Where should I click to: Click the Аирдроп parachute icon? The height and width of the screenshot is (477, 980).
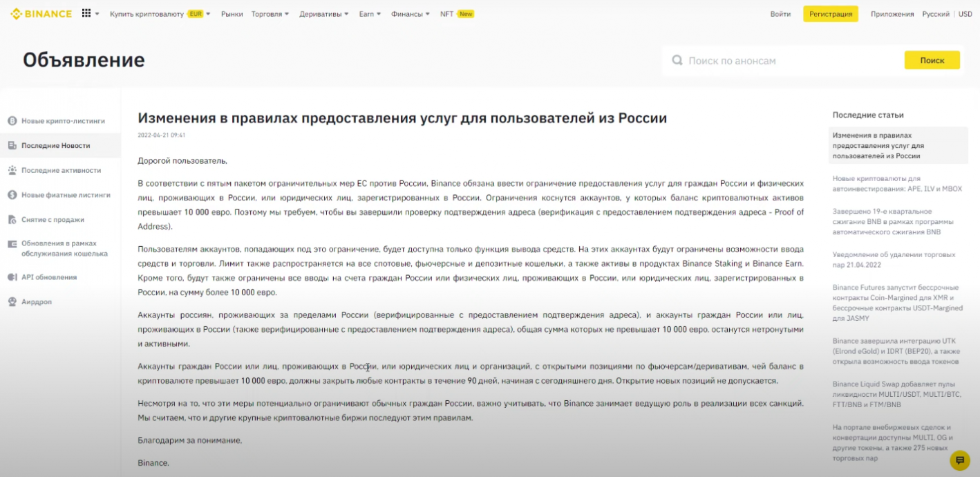[x=12, y=302]
